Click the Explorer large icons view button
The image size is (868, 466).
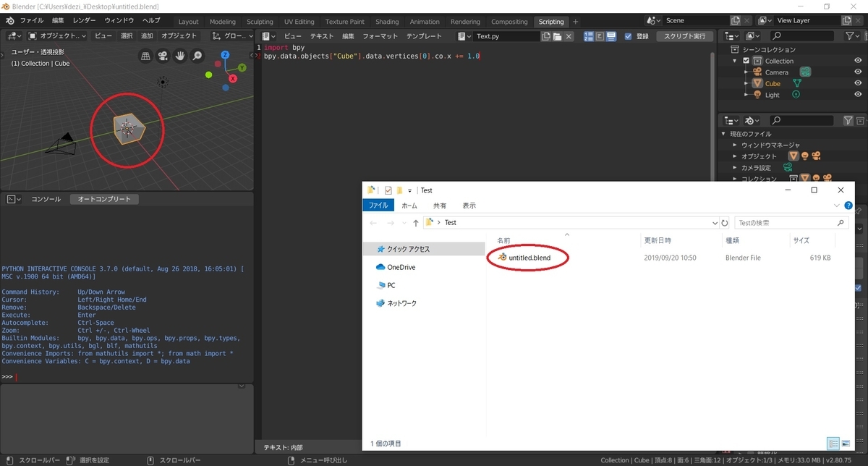click(845, 444)
